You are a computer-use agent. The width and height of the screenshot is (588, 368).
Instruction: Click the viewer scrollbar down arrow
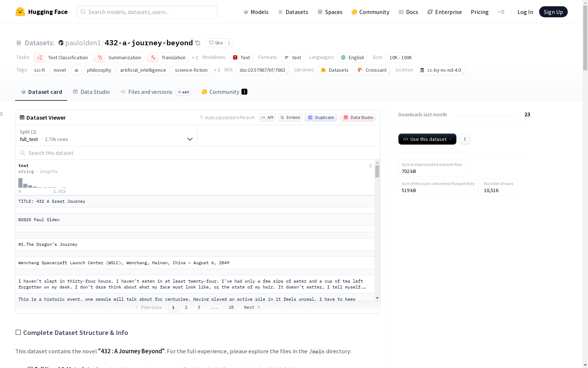tap(377, 298)
